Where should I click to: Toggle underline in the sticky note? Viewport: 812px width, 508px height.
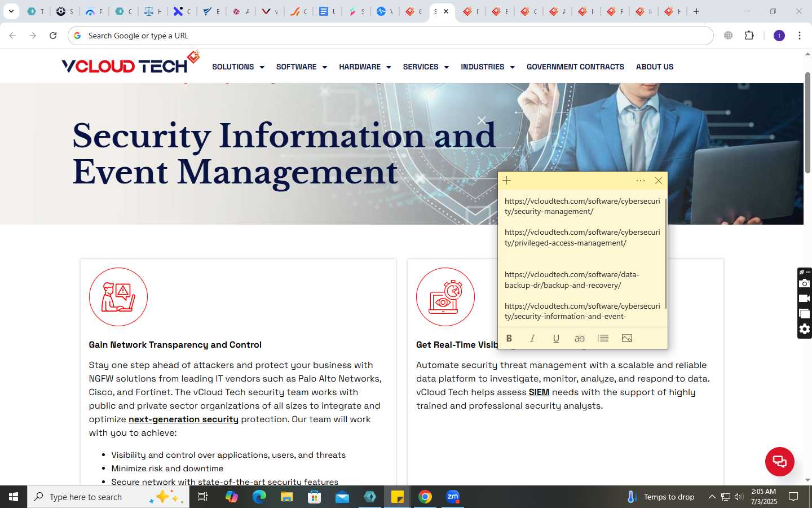556,338
